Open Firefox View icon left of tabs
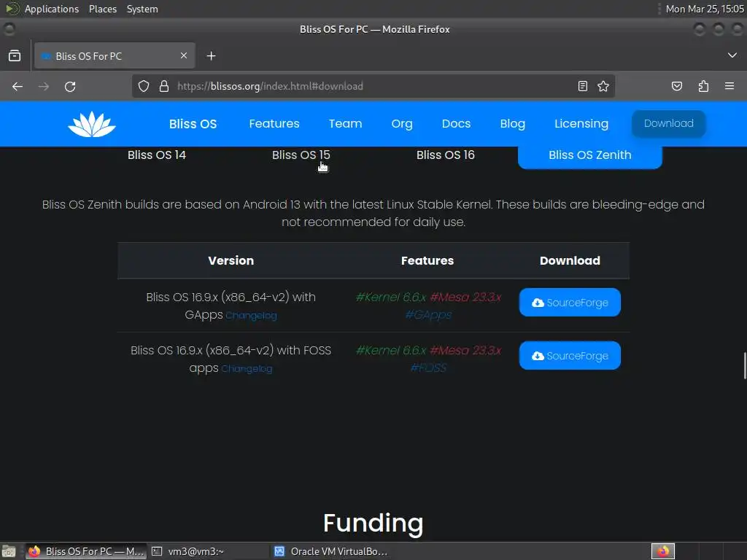The image size is (747, 560). [15, 55]
